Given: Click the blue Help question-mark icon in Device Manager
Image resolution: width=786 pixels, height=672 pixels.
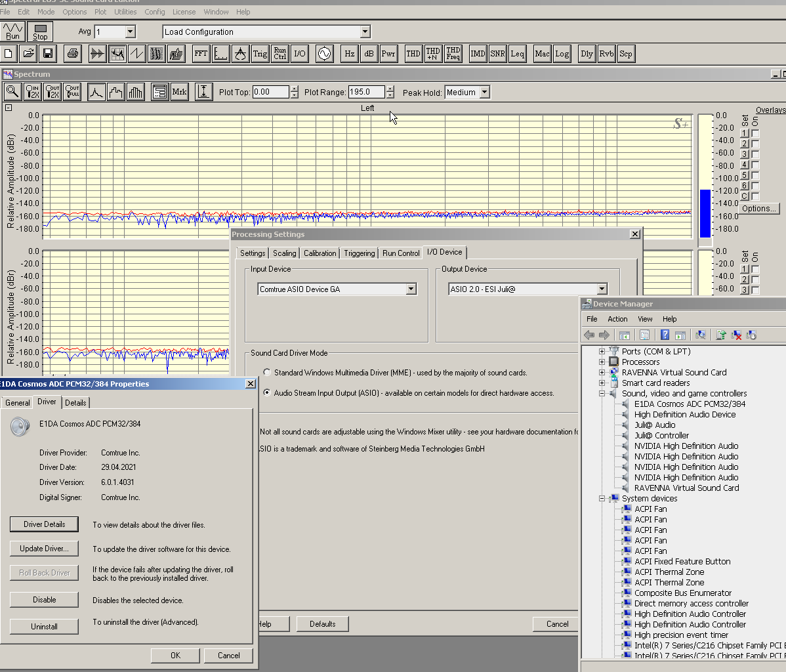Looking at the screenshot, I should click(x=665, y=335).
